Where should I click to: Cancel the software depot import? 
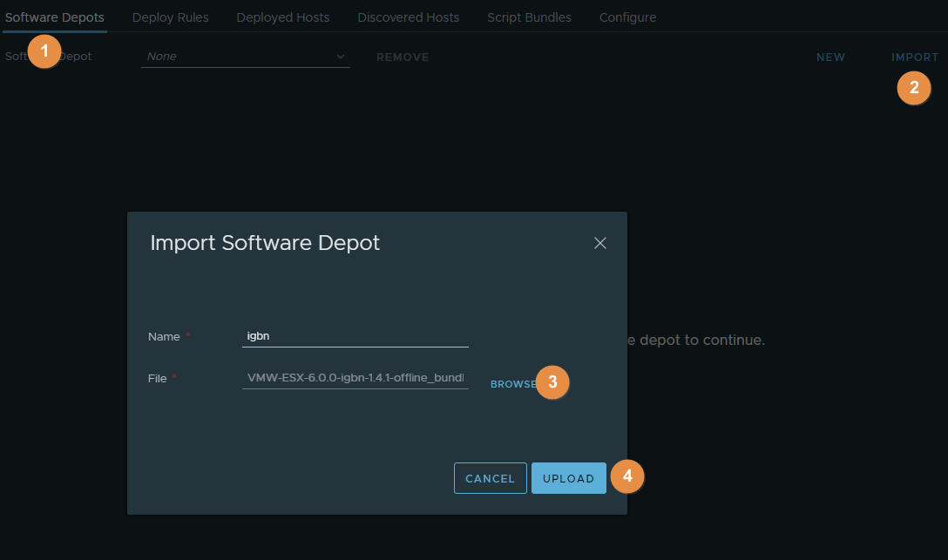point(490,478)
